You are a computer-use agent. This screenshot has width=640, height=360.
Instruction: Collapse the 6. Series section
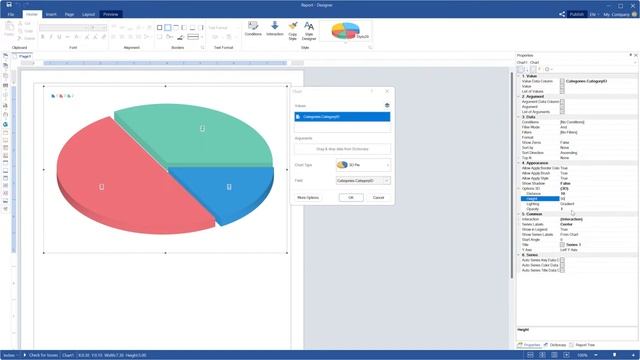click(519, 255)
